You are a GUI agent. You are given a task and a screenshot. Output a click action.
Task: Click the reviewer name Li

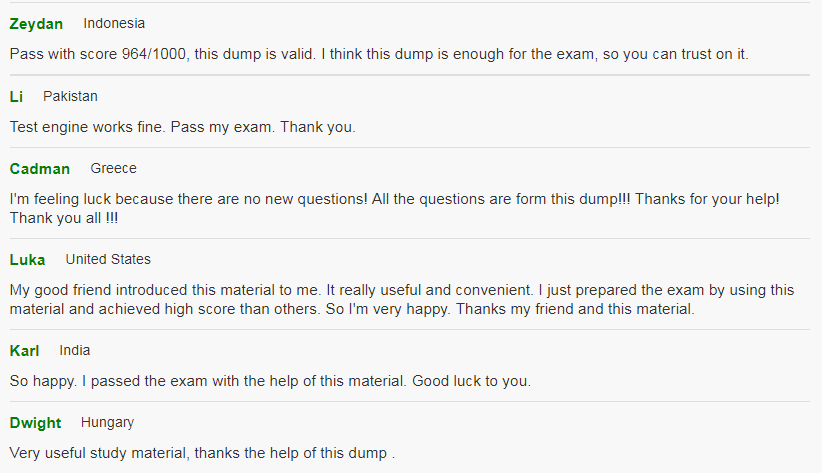tap(16, 96)
